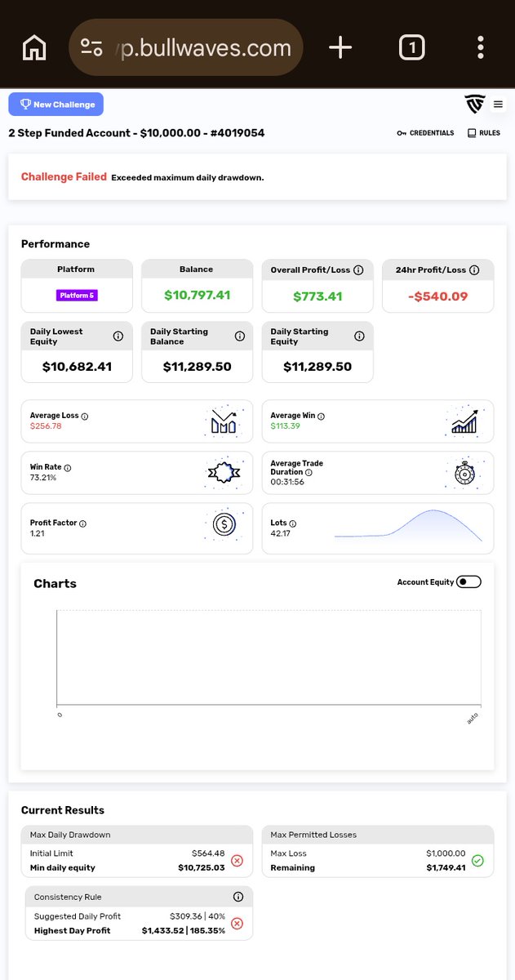
Task: Open site settings icon in address bar
Action: [x=91, y=47]
